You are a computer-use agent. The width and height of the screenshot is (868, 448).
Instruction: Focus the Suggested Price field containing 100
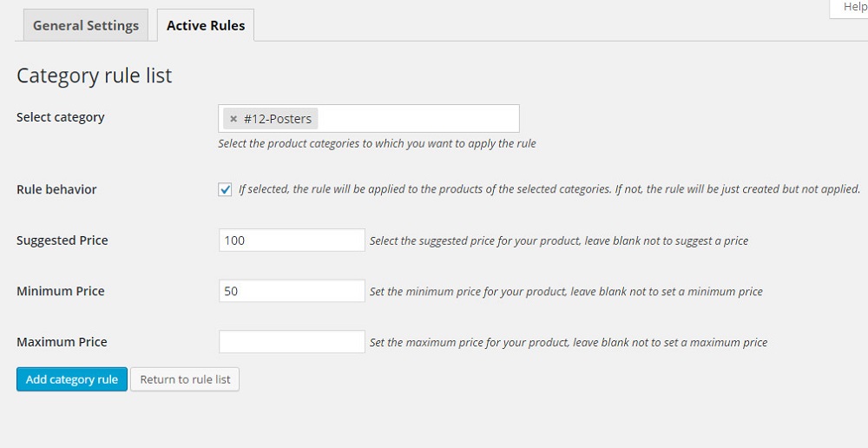tap(292, 240)
